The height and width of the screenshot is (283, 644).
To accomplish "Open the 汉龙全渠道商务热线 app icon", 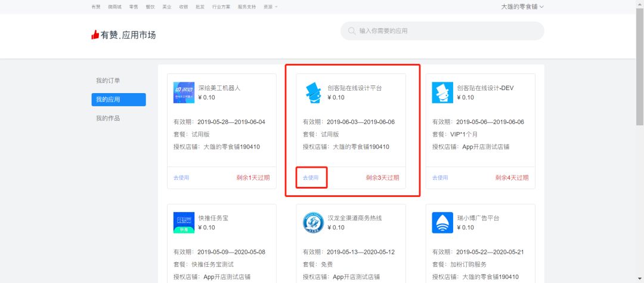I will tap(314, 223).
